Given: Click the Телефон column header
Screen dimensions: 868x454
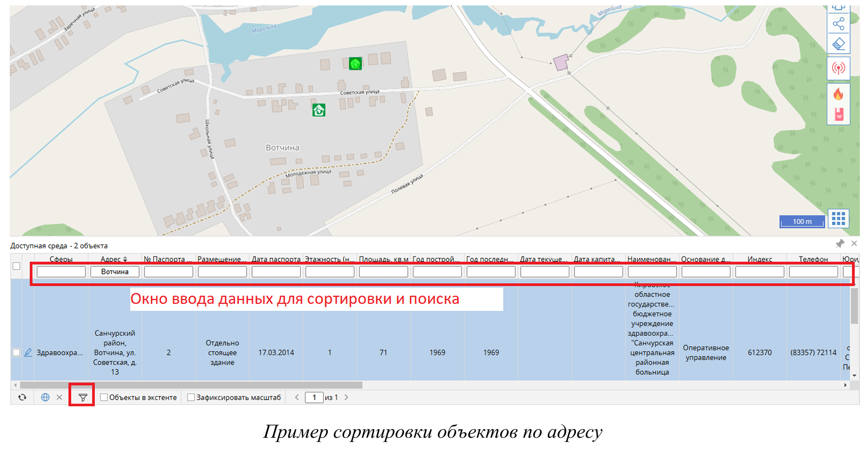Looking at the screenshot, I should click(x=813, y=259).
